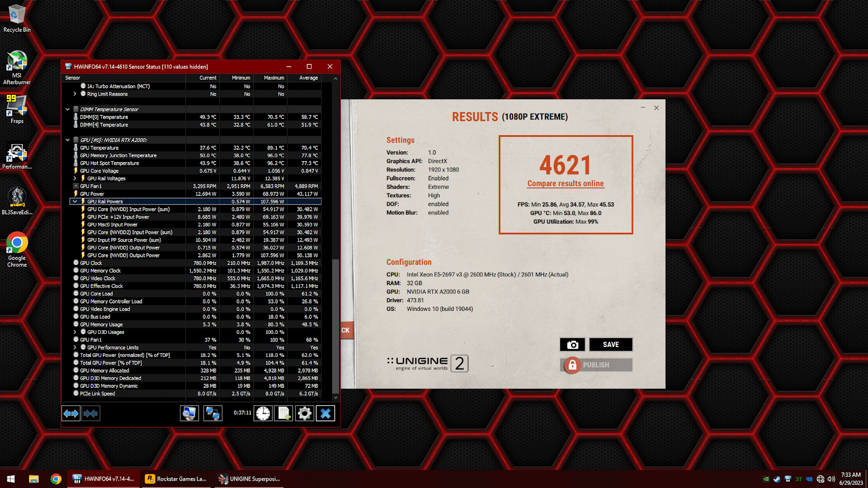The image size is (868, 488).
Task: Open the remote center networked computers icon
Action: 212,414
